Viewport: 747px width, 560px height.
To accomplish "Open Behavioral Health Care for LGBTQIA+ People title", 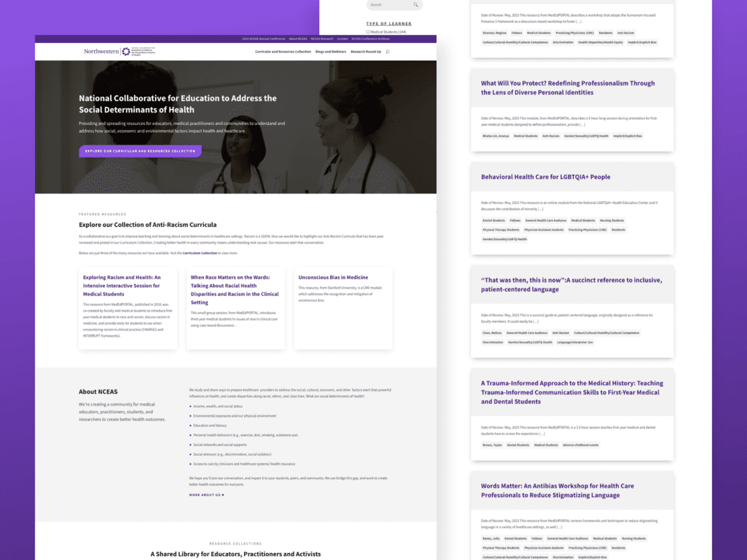I will click(x=545, y=177).
